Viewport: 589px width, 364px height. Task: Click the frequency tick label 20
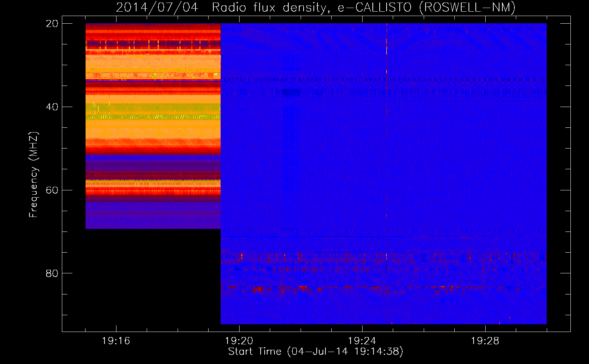52,24
